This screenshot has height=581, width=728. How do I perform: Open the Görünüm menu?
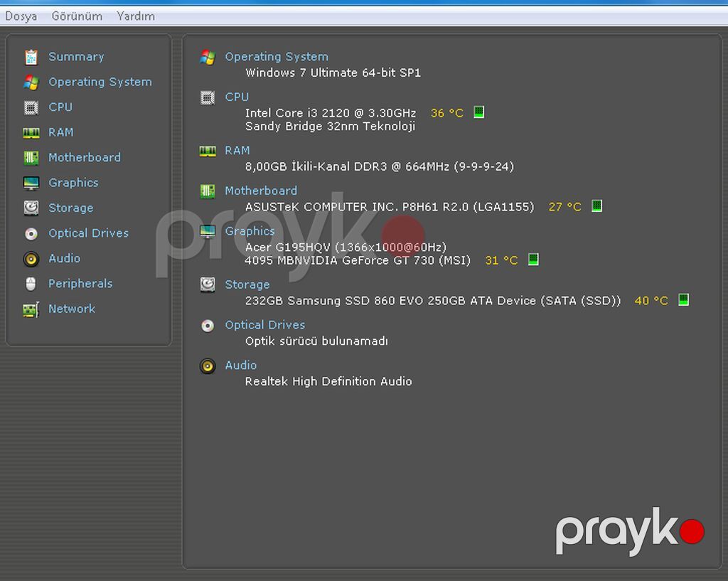pos(77,16)
